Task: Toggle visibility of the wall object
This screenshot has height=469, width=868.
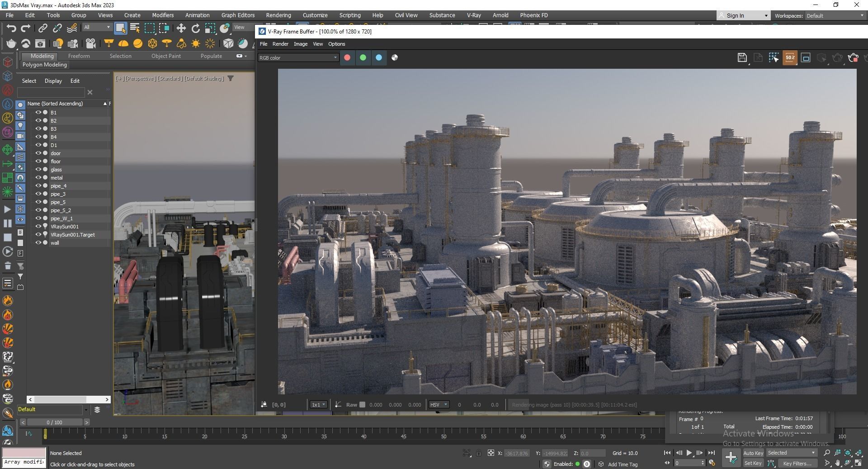Action: pyautogui.click(x=38, y=243)
